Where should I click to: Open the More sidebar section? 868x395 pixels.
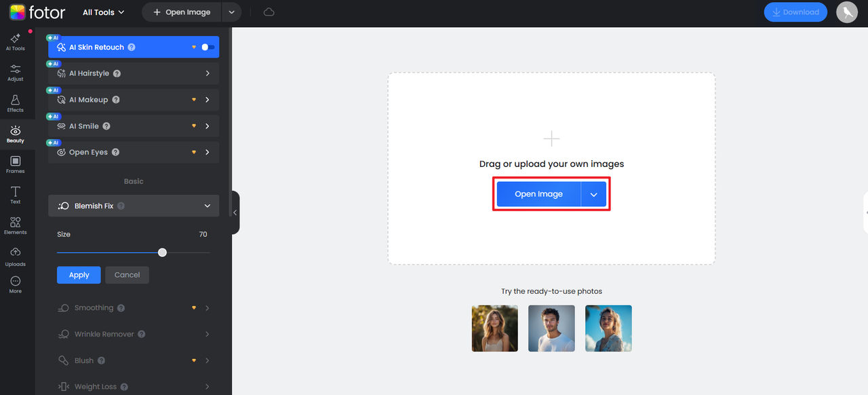(15, 284)
